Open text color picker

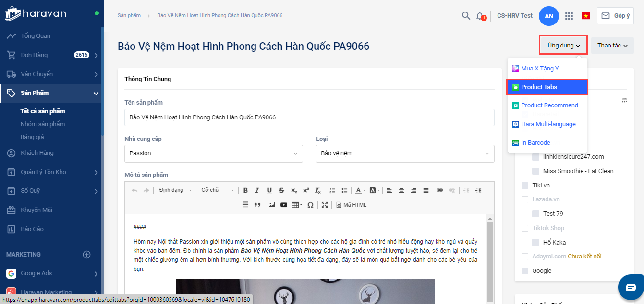(x=360, y=190)
